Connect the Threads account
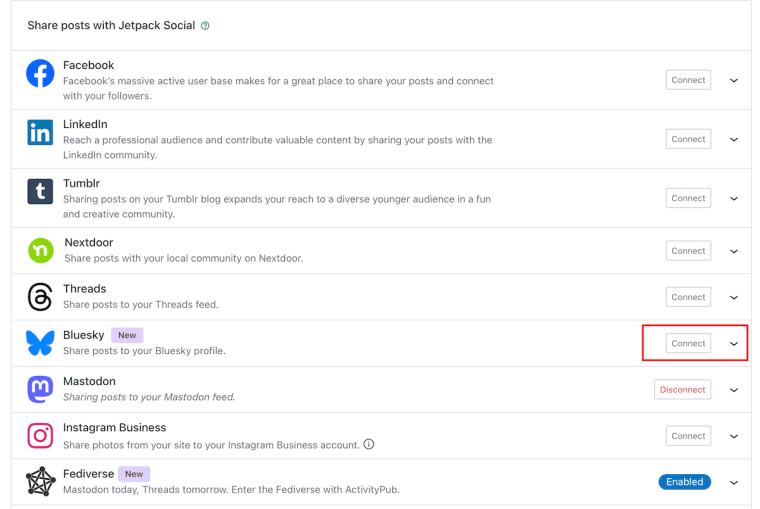The image size is (760, 509). pos(688,297)
